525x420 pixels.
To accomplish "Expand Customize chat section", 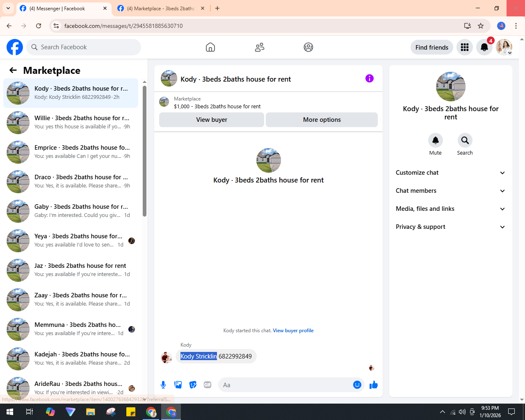I will (x=451, y=173).
